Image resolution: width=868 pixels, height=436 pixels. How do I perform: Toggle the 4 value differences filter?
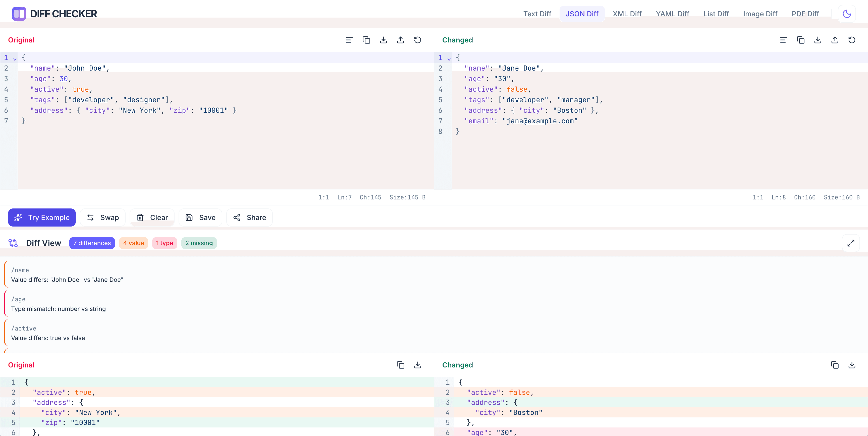pyautogui.click(x=133, y=243)
